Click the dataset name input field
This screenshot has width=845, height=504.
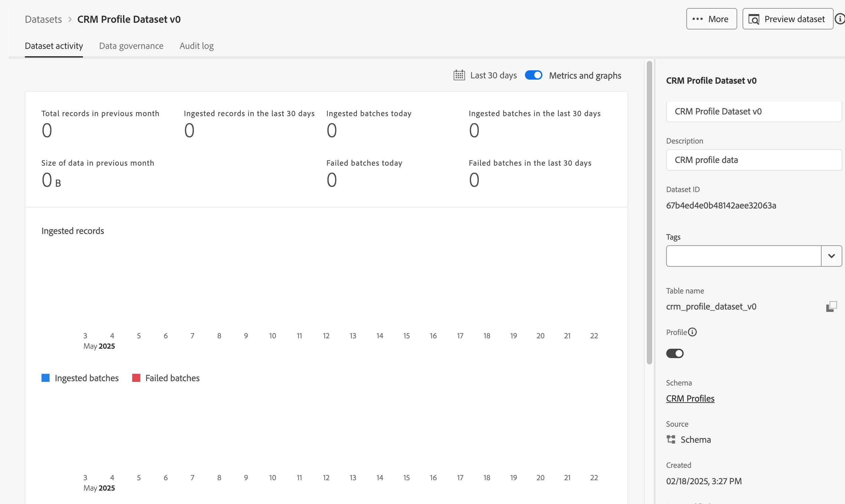754,111
